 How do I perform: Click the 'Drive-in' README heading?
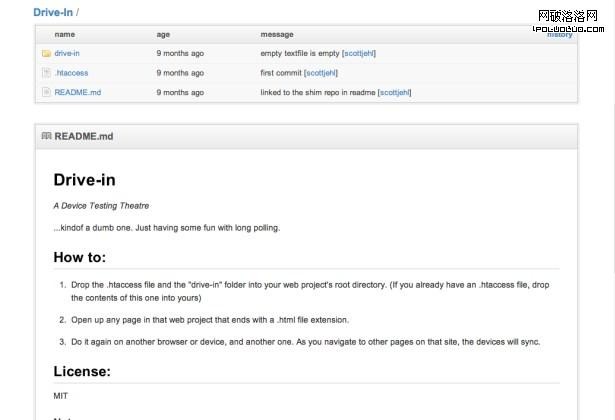[84, 180]
